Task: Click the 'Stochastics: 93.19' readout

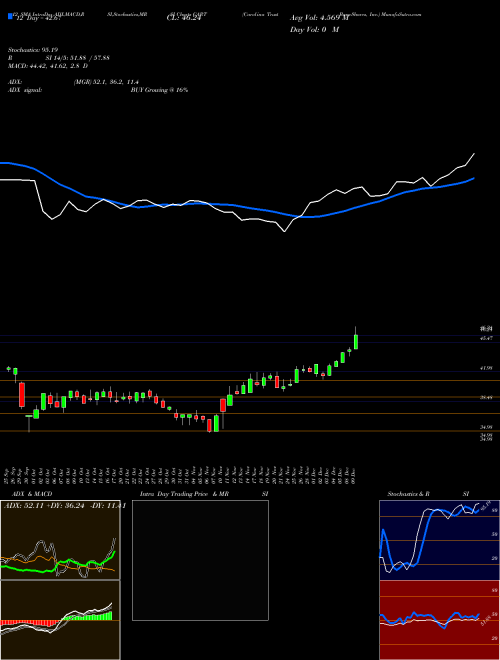Action: 33,50
